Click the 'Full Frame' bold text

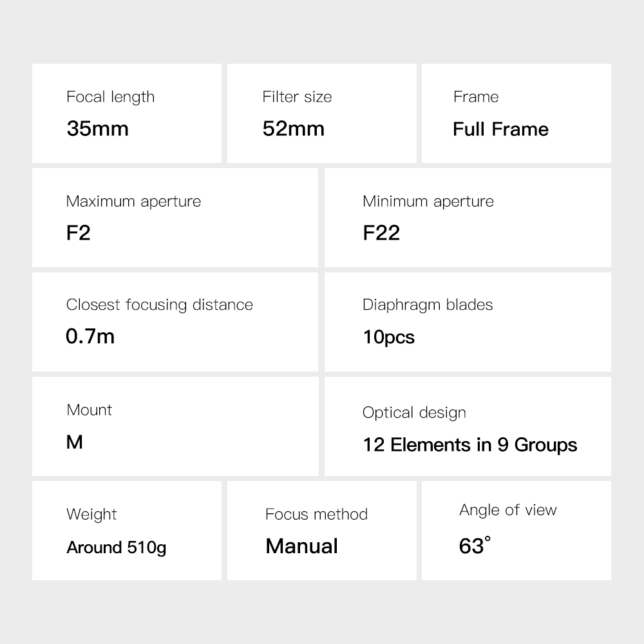(500, 129)
